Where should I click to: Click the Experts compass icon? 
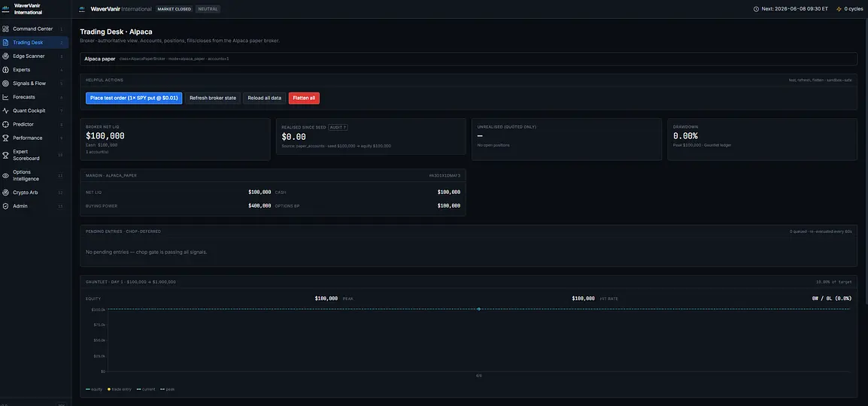tap(5, 70)
